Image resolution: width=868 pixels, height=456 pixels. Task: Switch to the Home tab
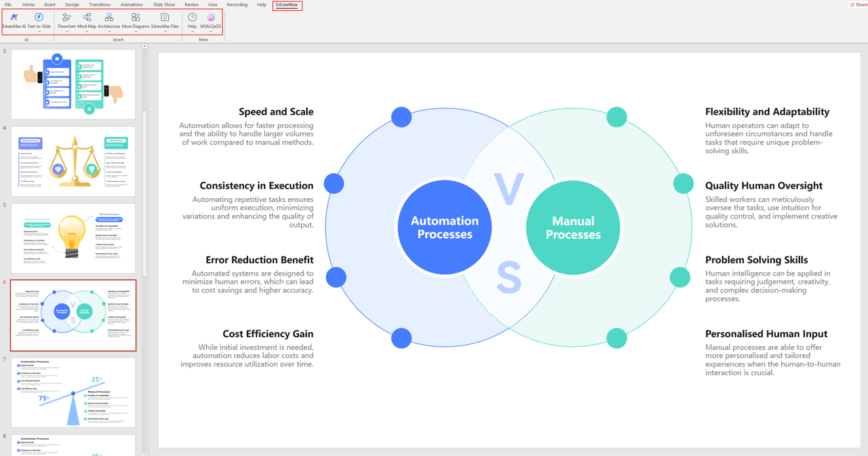point(28,5)
